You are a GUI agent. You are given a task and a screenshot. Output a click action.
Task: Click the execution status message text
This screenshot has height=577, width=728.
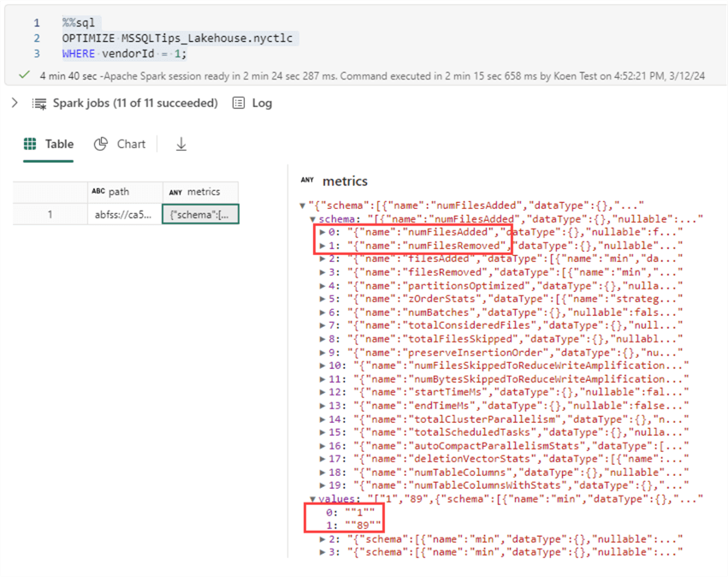372,75
